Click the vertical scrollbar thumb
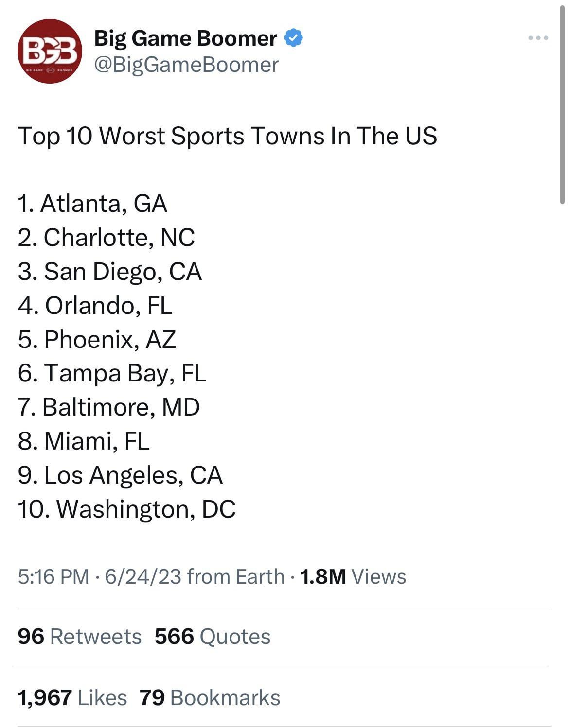This screenshot has height=728, width=569. pos(563,102)
